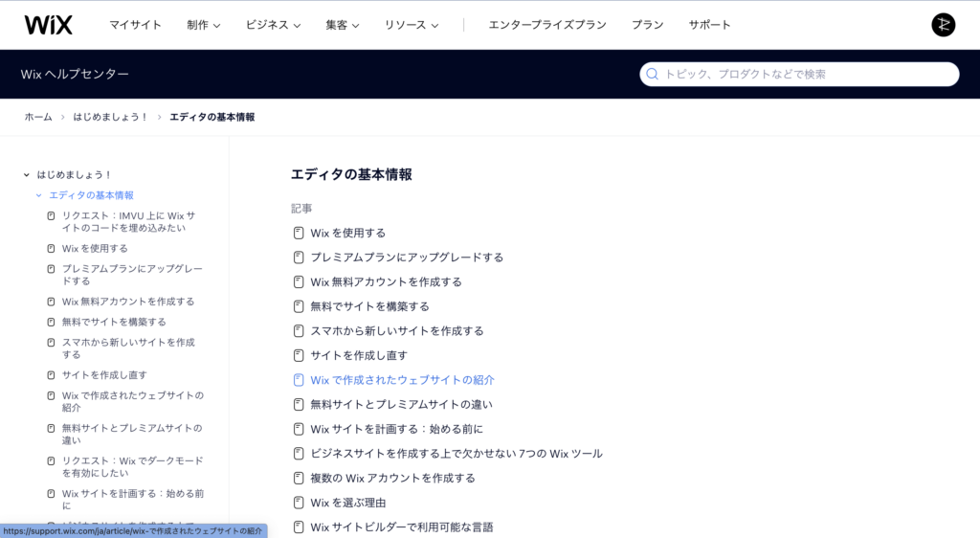
Task: Click the search magnifier icon
Action: coord(652,75)
